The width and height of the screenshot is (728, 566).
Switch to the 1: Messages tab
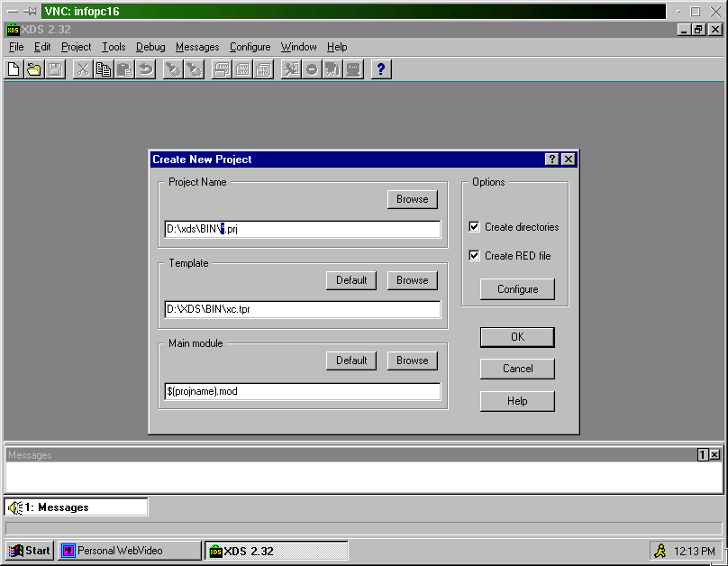(77, 507)
